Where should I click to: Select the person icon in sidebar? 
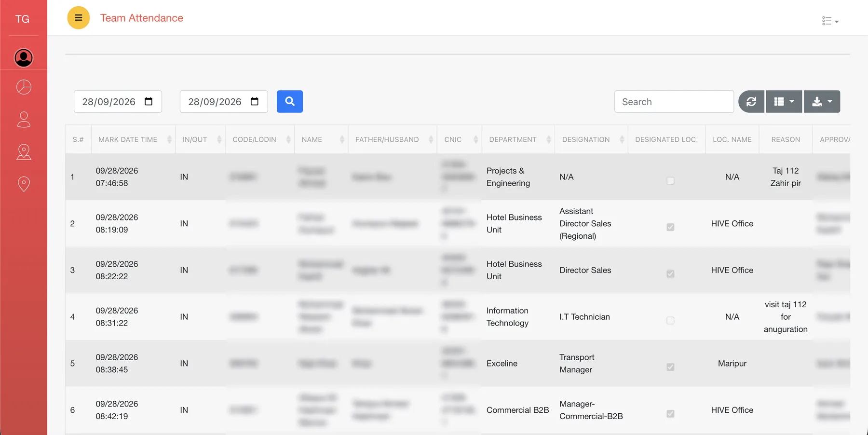point(24,120)
